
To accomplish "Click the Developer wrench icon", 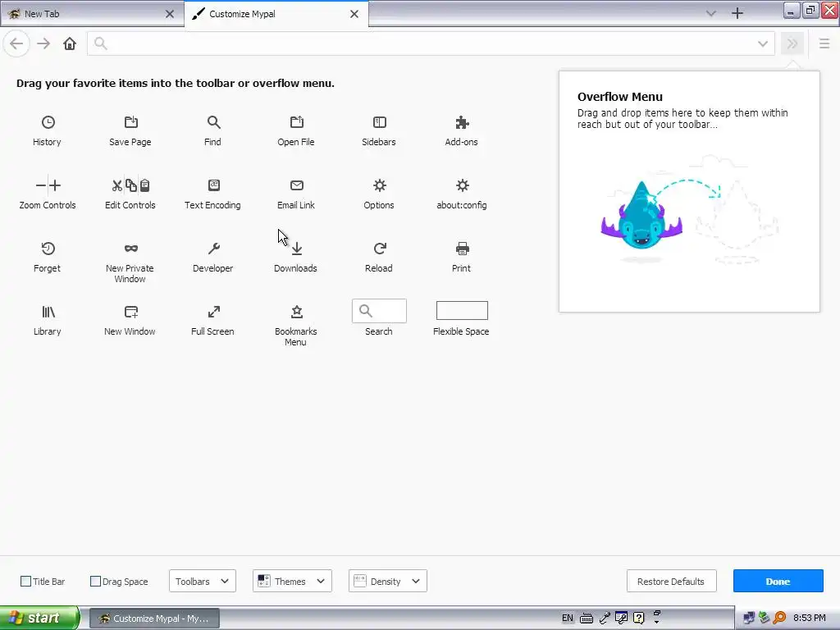I will pyautogui.click(x=213, y=249).
